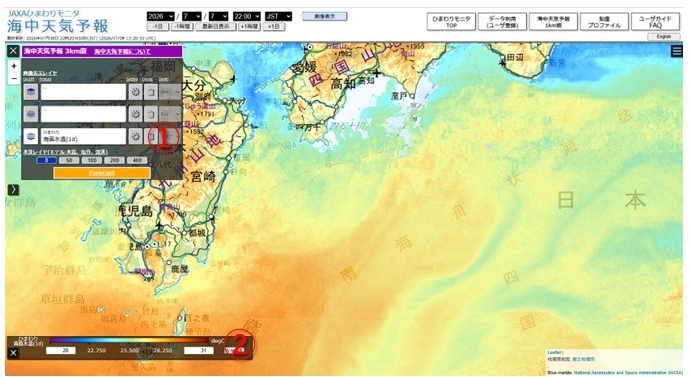Open the Leaflet attribution link
The width and height of the screenshot is (690, 377).
click(x=554, y=353)
